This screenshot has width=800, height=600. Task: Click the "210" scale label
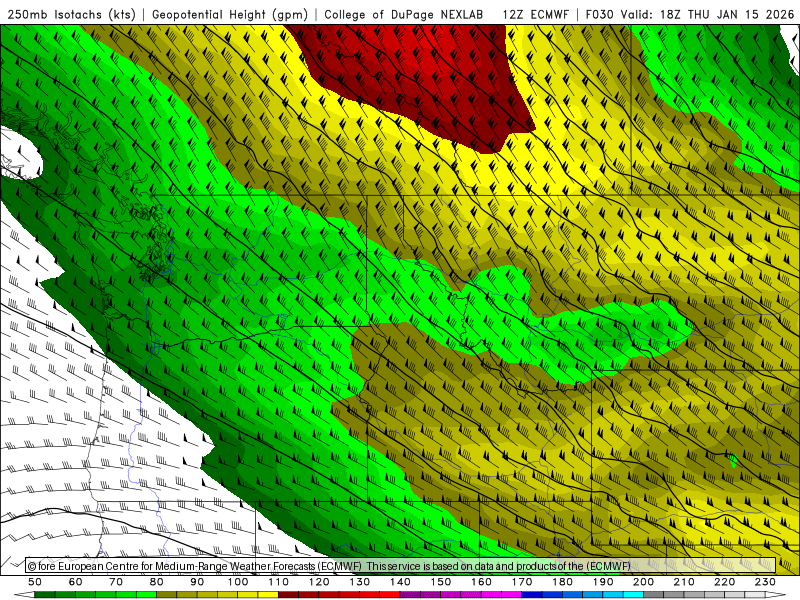[684, 582]
